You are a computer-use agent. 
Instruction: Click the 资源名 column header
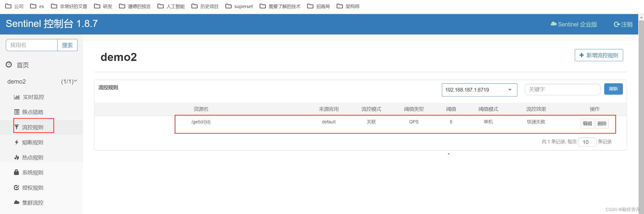point(201,109)
